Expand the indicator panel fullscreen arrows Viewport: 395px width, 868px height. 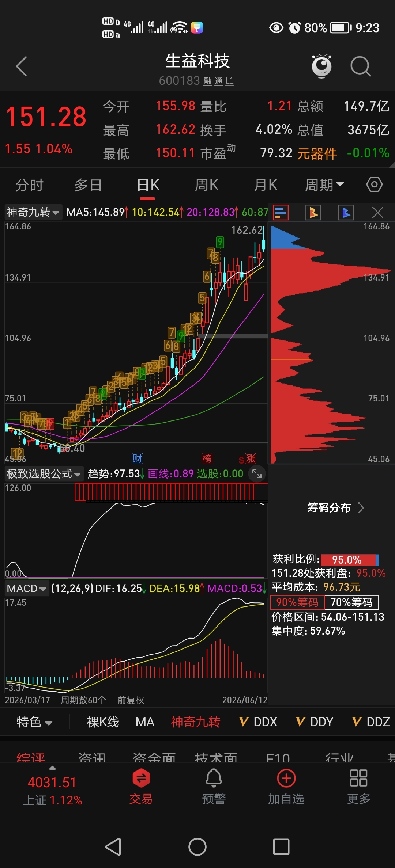[x=257, y=474]
